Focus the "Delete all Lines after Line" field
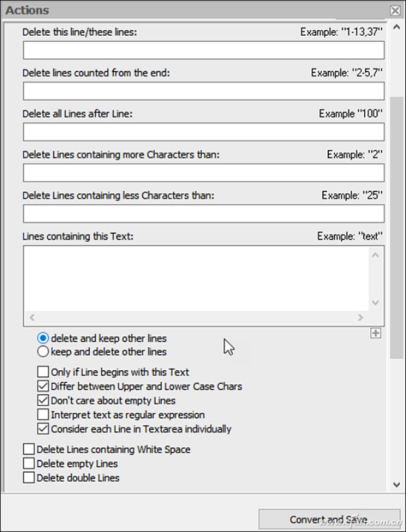The width and height of the screenshot is (406, 532). click(204, 131)
